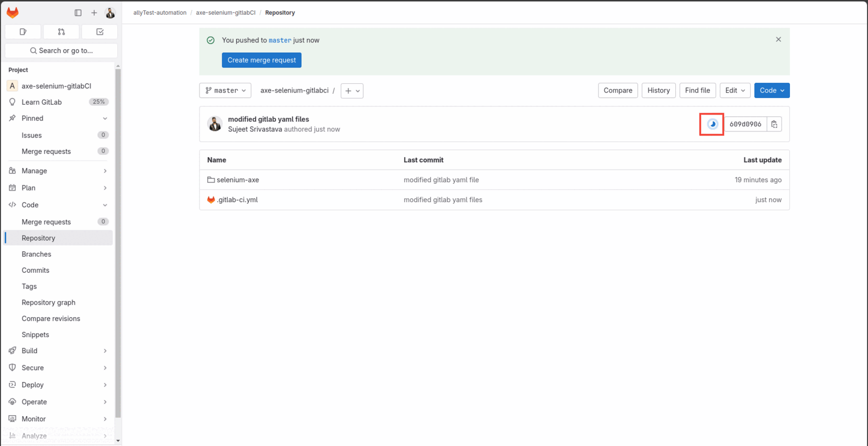Dismiss the pushed-to-master alert

pyautogui.click(x=778, y=39)
